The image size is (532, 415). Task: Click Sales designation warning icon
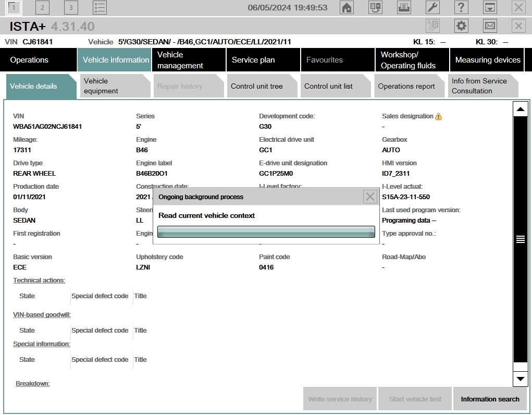pyautogui.click(x=438, y=116)
